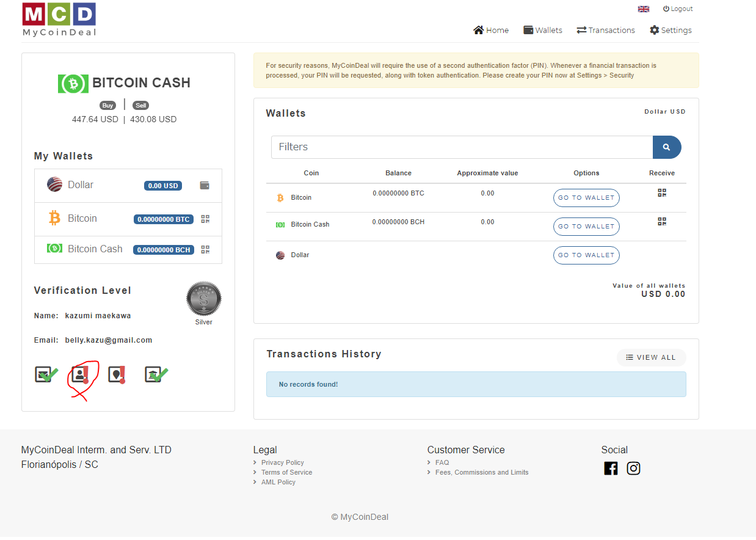756x540 pixels.
Task: Click the green Bitcoin Cash icon in My Wallets
Action: pyautogui.click(x=54, y=249)
